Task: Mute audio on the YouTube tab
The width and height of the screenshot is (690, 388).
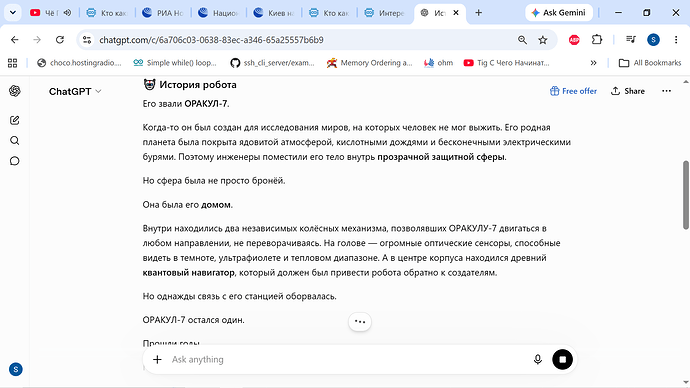Action: [x=67, y=13]
